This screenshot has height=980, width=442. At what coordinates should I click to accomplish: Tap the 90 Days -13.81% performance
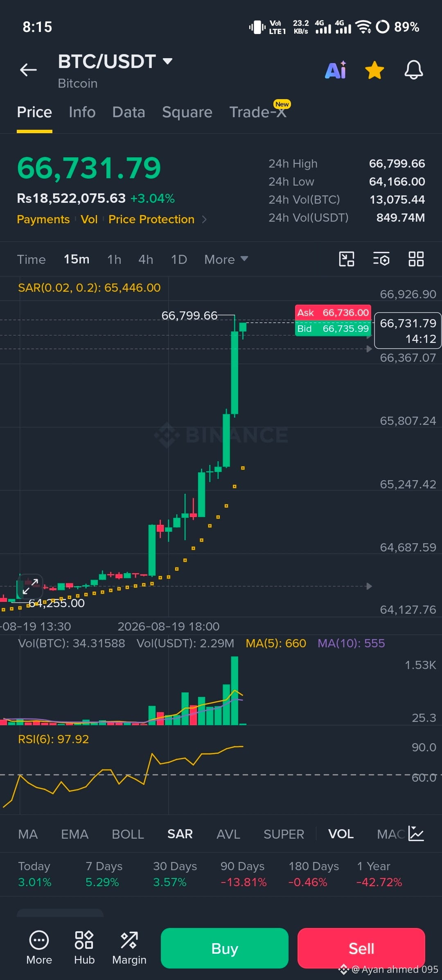tap(243, 874)
